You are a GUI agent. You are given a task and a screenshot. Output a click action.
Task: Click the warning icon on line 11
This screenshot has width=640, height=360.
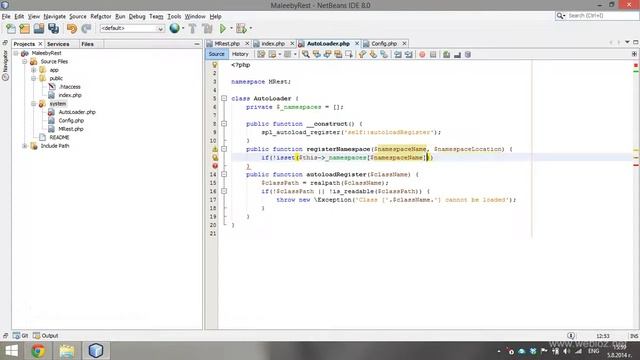215,149
